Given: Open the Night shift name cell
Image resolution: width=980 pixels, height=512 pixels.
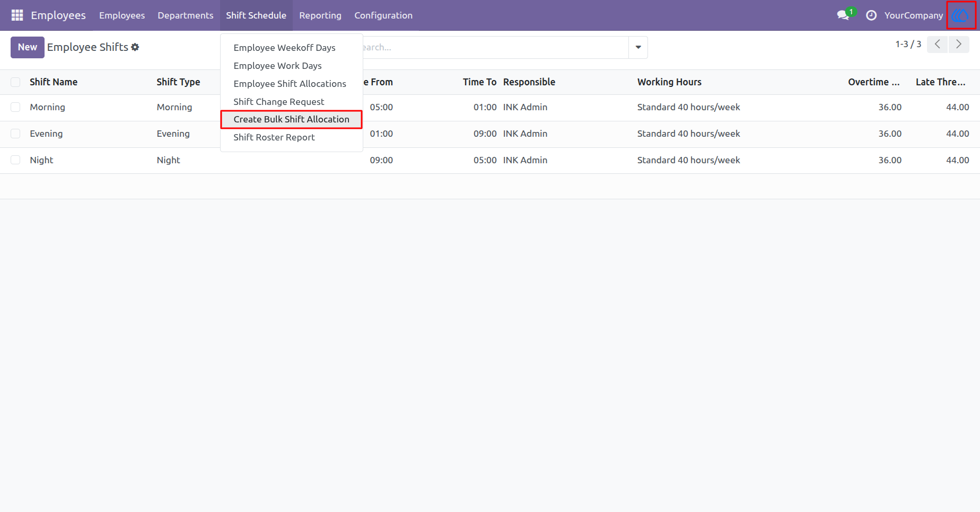Looking at the screenshot, I should tap(41, 160).
